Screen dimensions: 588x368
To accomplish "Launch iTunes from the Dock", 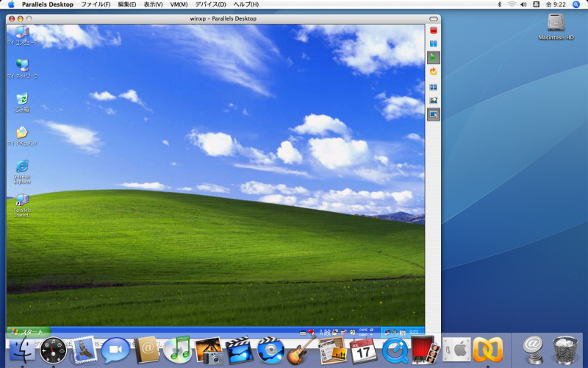I will coord(177,350).
